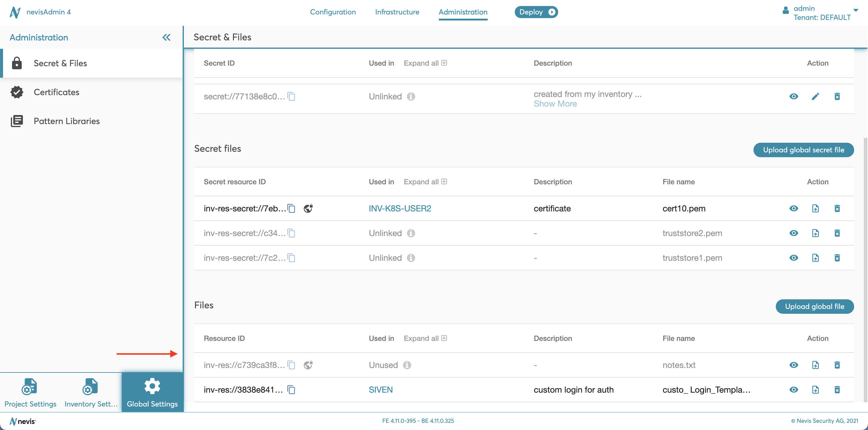The image size is (868, 430).
Task: Open Pattern Libraries in sidebar
Action: pyautogui.click(x=92, y=121)
